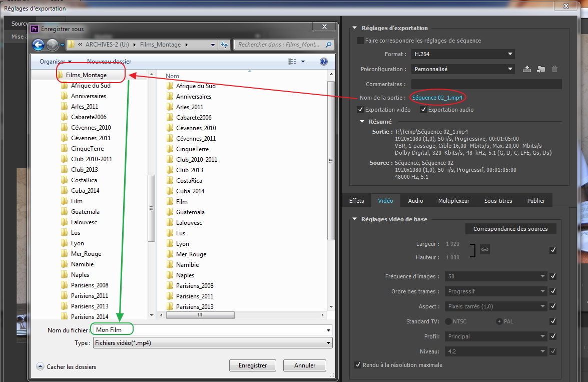The image size is (588, 382).
Task: Uncheck the Exportation audio checkbox
Action: [423, 110]
